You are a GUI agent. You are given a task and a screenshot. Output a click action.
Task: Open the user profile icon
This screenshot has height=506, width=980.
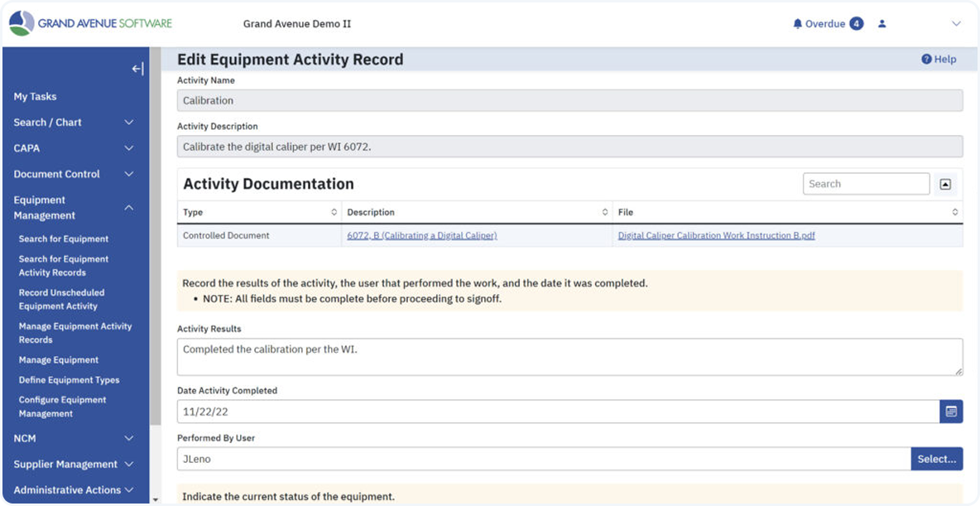pos(882,24)
